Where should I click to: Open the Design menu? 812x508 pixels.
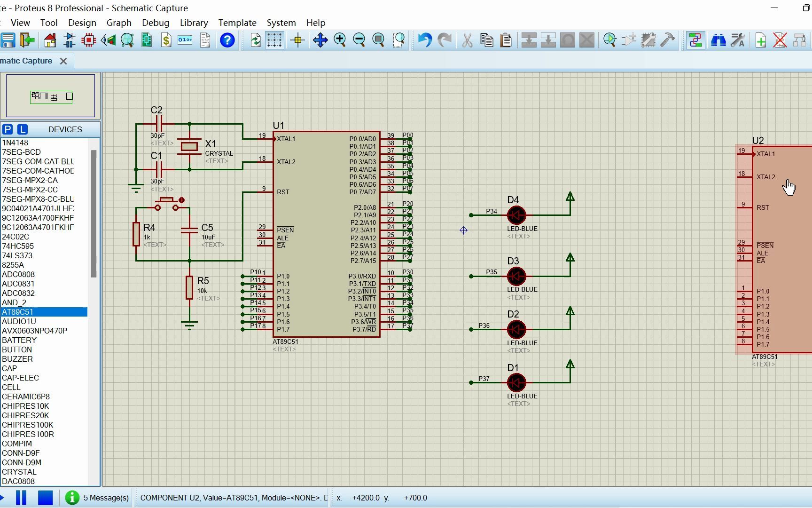[82, 23]
